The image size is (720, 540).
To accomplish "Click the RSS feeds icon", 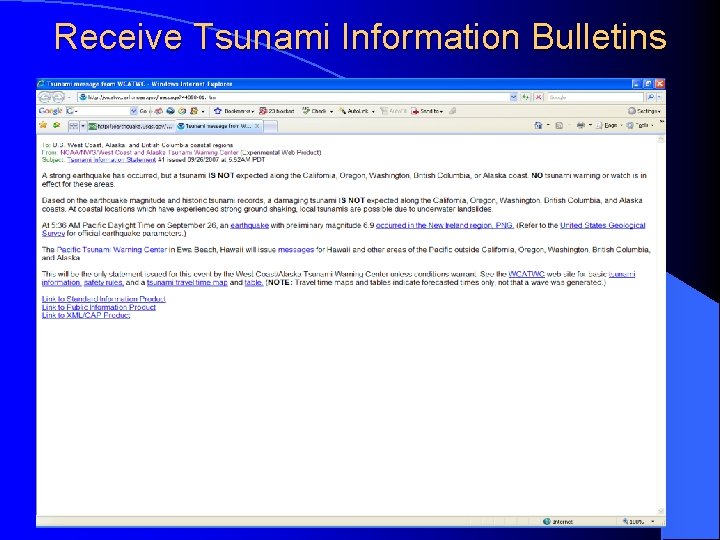I will pyautogui.click(x=559, y=125).
